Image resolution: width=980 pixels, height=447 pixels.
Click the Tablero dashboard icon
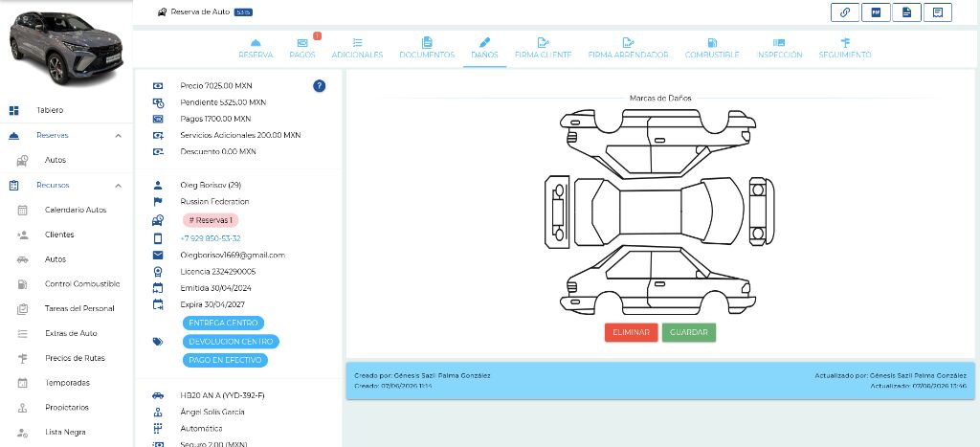13,111
